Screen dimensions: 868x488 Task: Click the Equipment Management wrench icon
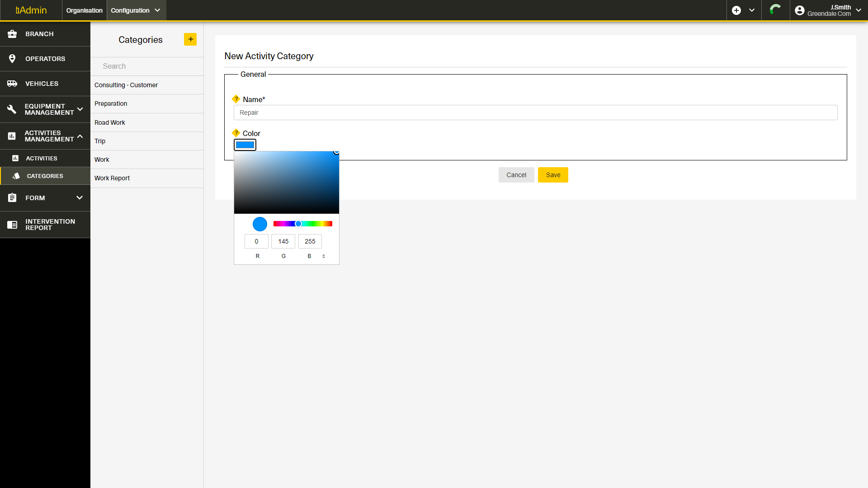point(12,109)
